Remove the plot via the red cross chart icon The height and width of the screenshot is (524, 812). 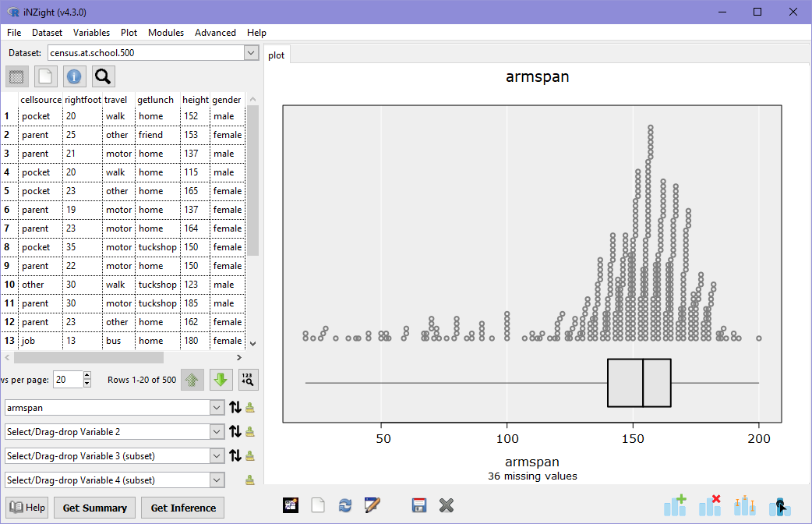click(710, 505)
